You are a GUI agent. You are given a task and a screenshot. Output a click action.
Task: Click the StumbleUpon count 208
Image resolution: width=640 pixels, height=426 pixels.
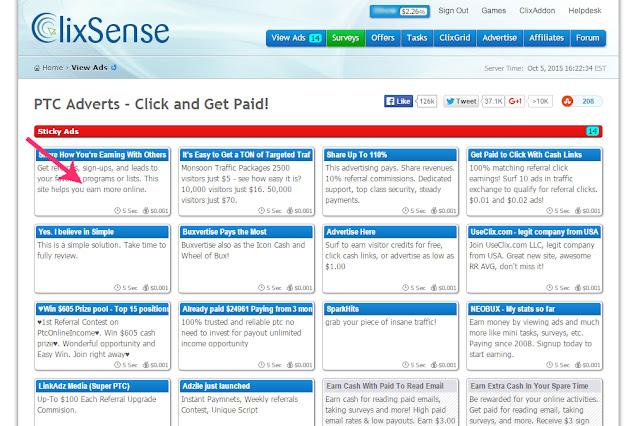(x=588, y=101)
